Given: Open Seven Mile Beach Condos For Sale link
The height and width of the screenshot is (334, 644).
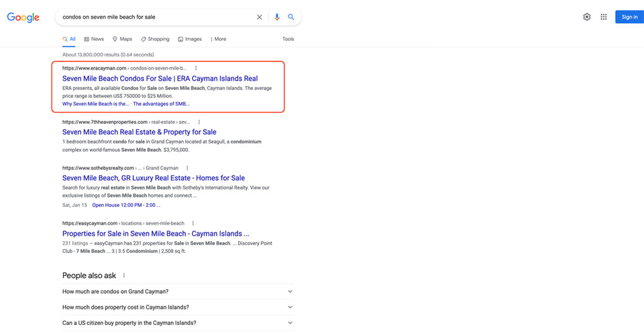Looking at the screenshot, I should 160,78.
